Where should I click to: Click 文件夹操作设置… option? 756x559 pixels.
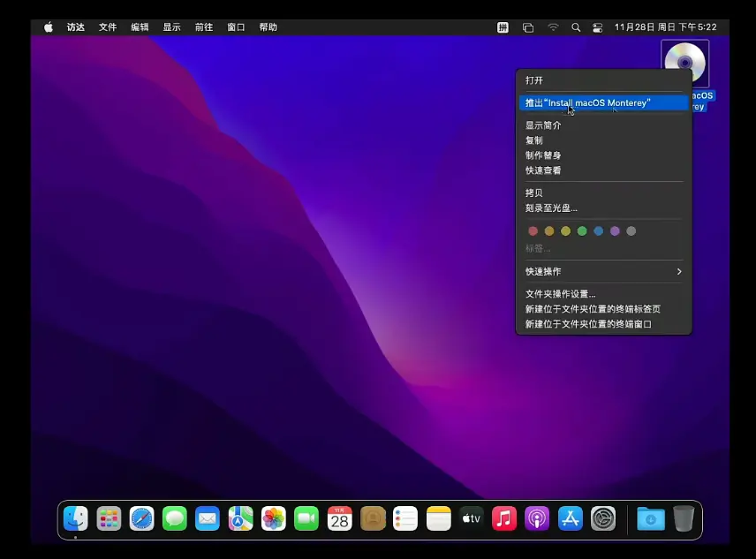click(560, 294)
